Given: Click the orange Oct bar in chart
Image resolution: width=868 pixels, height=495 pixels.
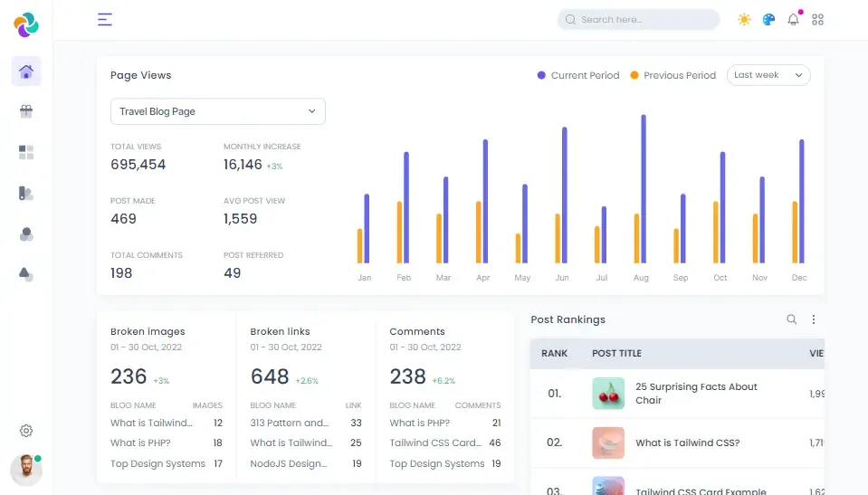Looking at the screenshot, I should [x=716, y=232].
